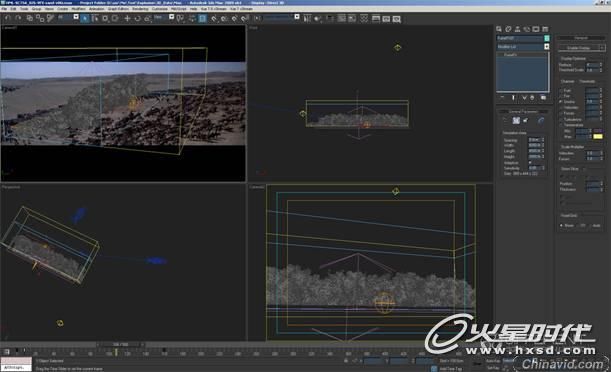Viewport: 611px width, 372px height.
Task: Choose the Select and Rotate tool
Action: [137, 18]
